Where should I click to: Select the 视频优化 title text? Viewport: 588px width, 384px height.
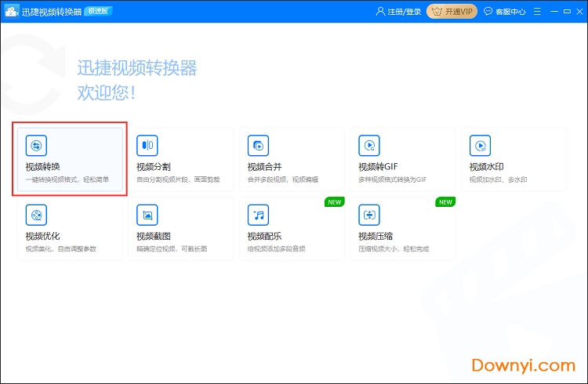click(x=43, y=236)
